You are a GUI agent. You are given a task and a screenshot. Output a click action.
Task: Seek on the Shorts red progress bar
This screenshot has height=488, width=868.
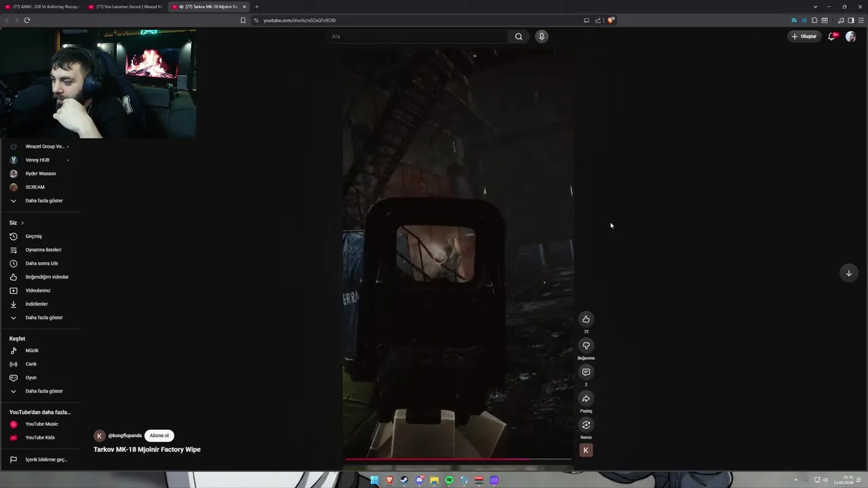click(458, 459)
